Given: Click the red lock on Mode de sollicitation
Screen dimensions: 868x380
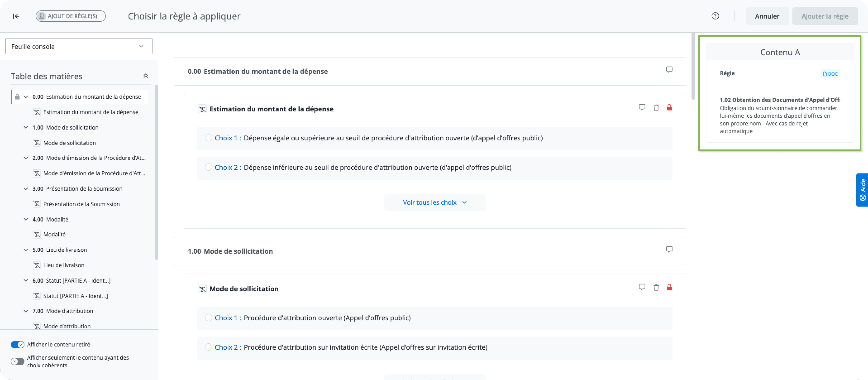Looking at the screenshot, I should tap(669, 287).
